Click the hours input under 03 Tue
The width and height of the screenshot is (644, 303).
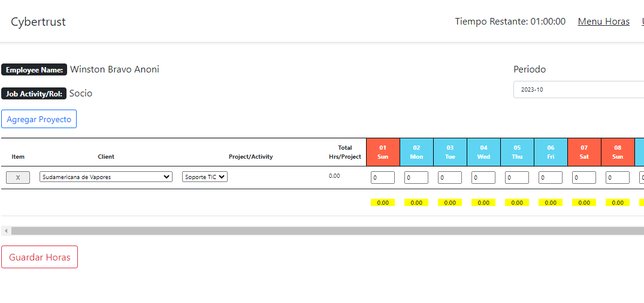(x=450, y=178)
